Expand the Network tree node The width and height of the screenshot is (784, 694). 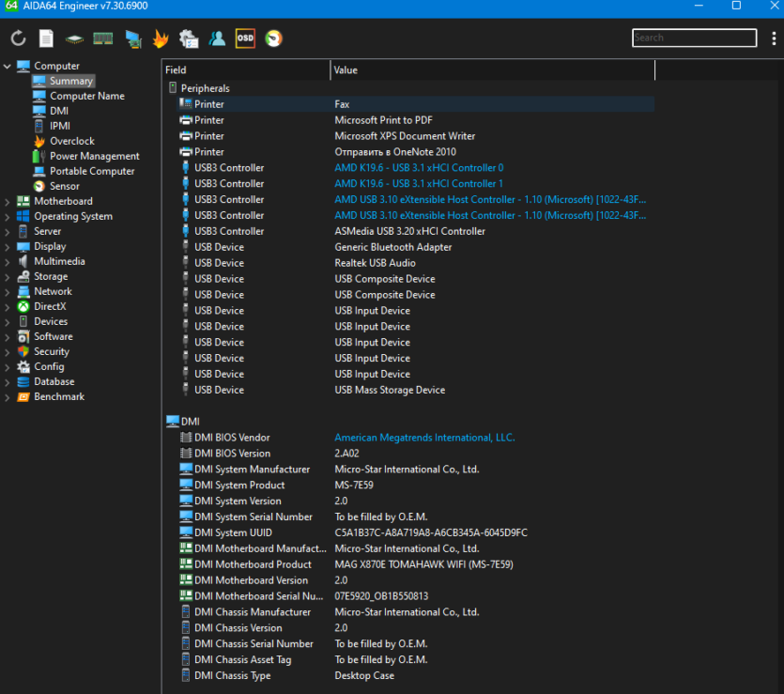coord(7,291)
